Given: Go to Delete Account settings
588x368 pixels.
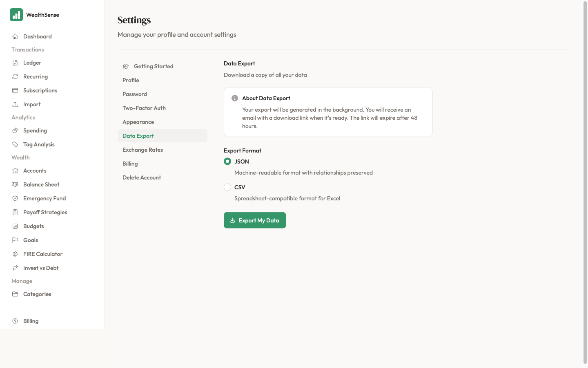Looking at the screenshot, I should (x=163, y=177).
